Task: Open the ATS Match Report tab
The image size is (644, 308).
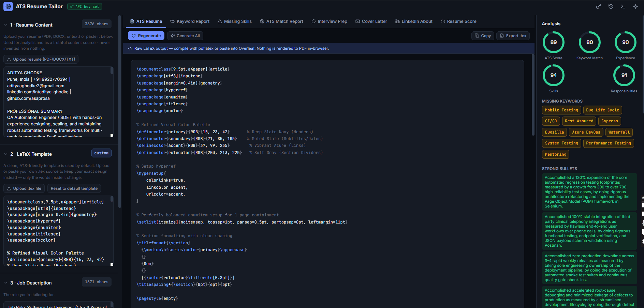Action: (x=281, y=21)
